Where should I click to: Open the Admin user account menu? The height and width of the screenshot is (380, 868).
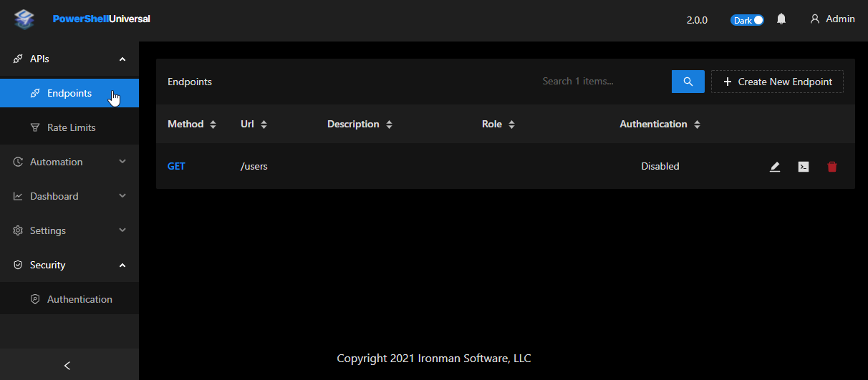(832, 19)
